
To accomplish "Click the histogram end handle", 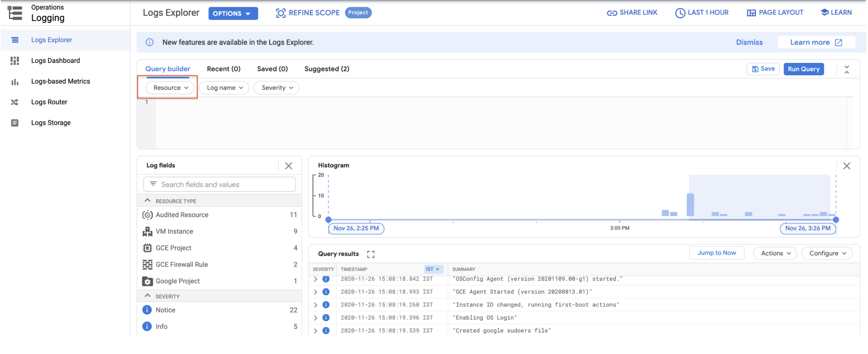I will (x=836, y=220).
